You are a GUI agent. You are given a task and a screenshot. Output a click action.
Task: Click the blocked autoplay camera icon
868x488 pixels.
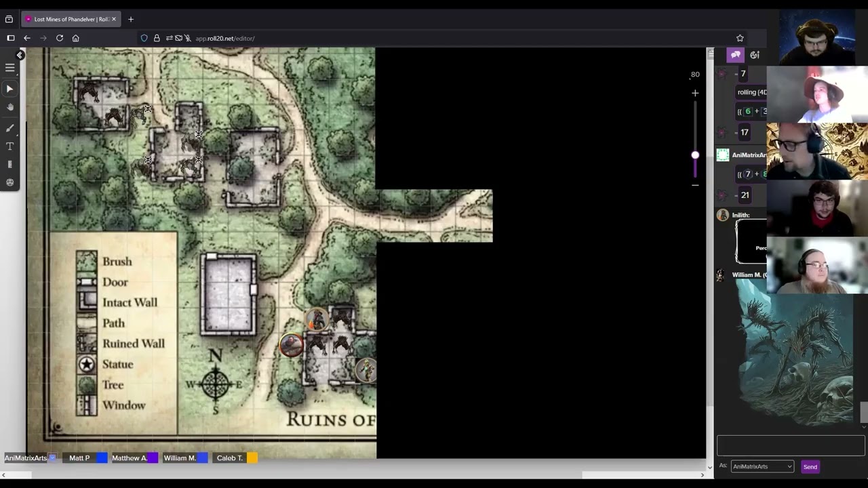[178, 38]
